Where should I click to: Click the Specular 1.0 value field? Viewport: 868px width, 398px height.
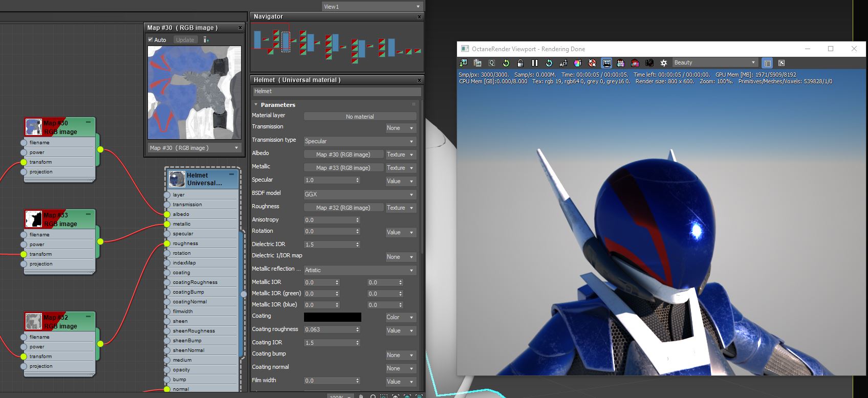click(x=329, y=180)
